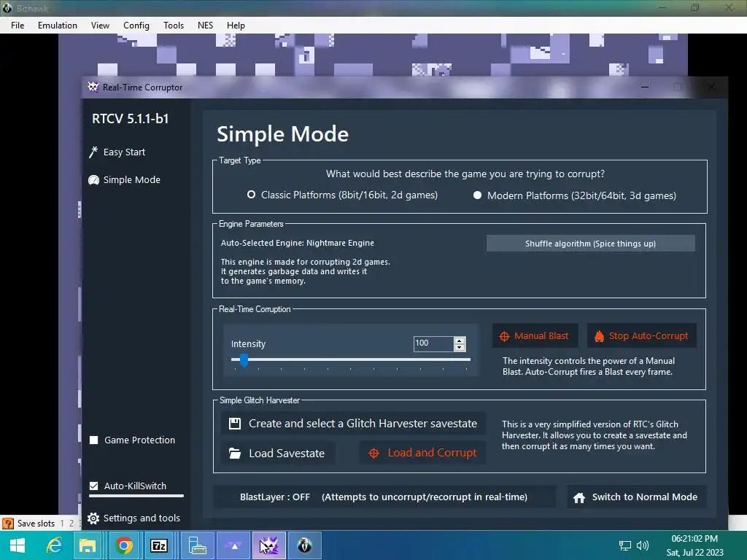The image size is (747, 560).
Task: Click Windows Start button
Action: [18, 545]
